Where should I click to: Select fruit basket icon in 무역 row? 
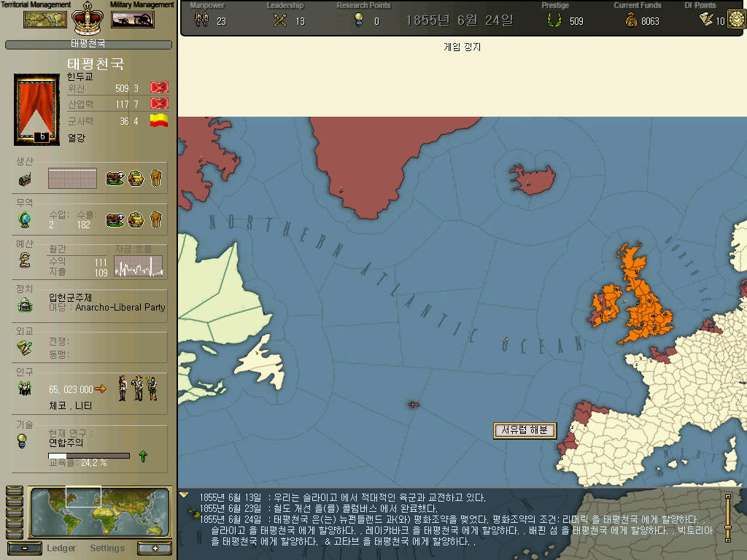point(136,220)
